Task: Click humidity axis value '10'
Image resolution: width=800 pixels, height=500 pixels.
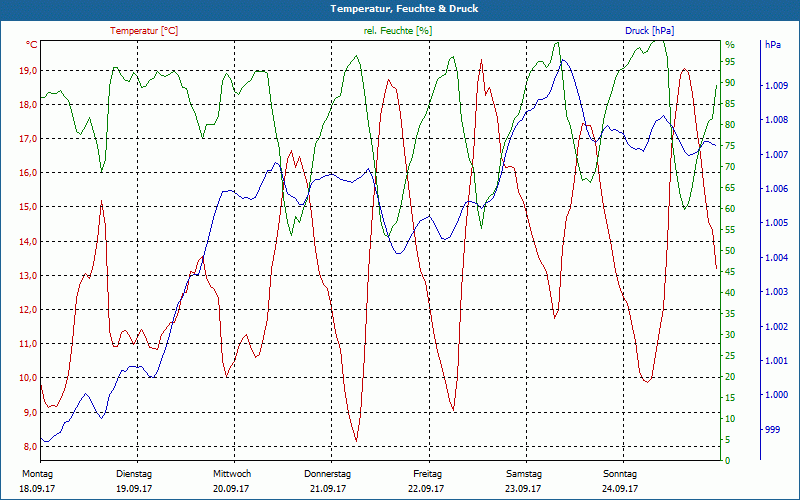Action: coord(730,419)
